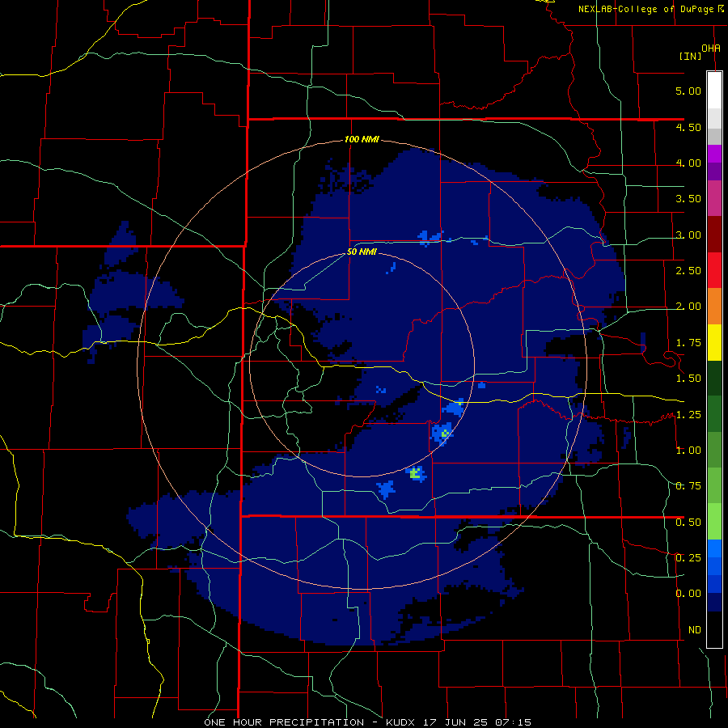Pick the magenta-pink legend swatch
Screen dimensions: 728x728
click(x=714, y=198)
